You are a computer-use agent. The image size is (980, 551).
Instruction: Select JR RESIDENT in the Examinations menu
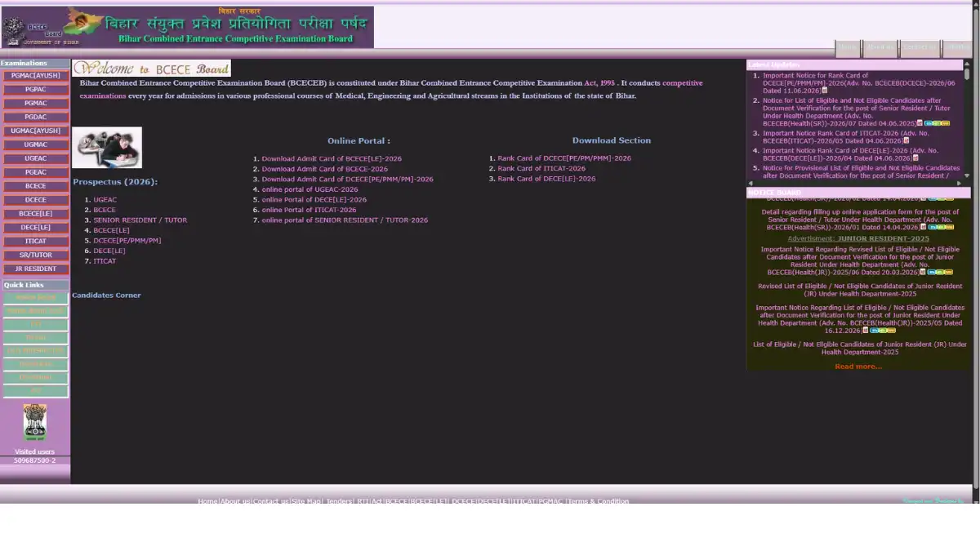tap(35, 269)
